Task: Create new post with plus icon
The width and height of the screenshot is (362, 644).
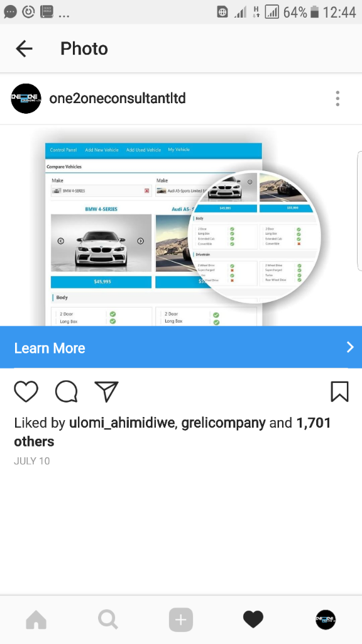Action: point(181,619)
